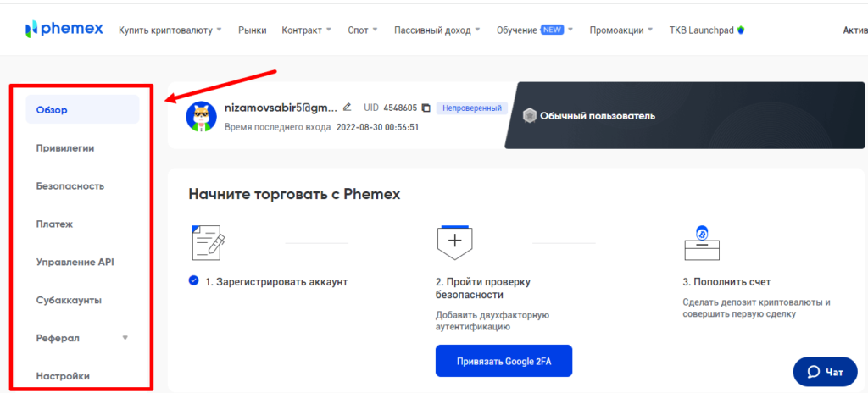
Task: Click the Phemex logo
Action: [64, 30]
